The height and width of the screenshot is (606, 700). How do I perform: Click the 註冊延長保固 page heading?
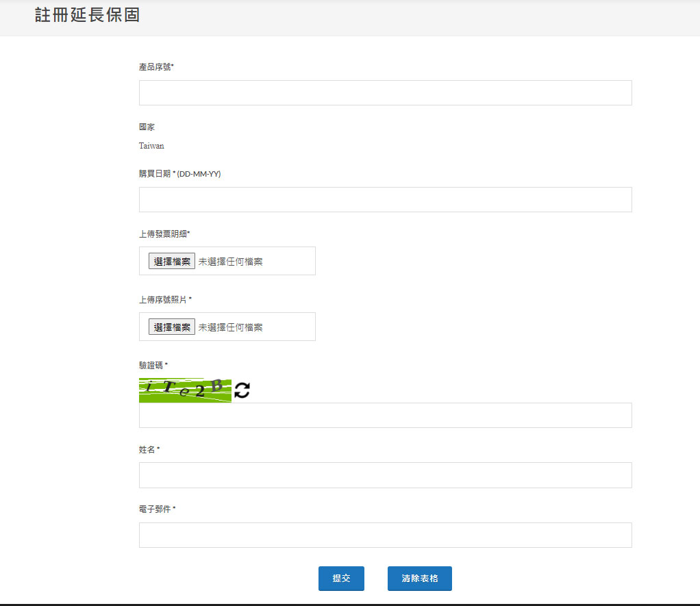pyautogui.click(x=88, y=15)
